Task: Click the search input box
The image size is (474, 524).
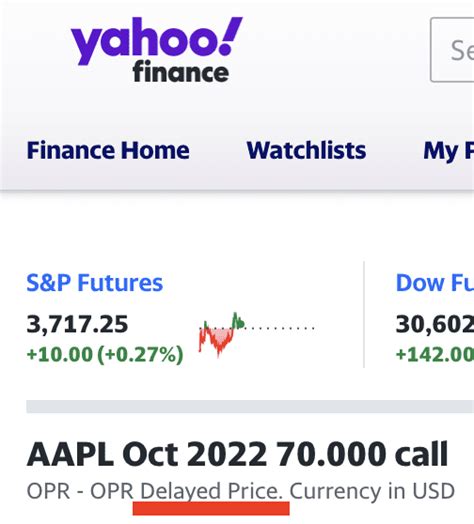Action: (452, 50)
